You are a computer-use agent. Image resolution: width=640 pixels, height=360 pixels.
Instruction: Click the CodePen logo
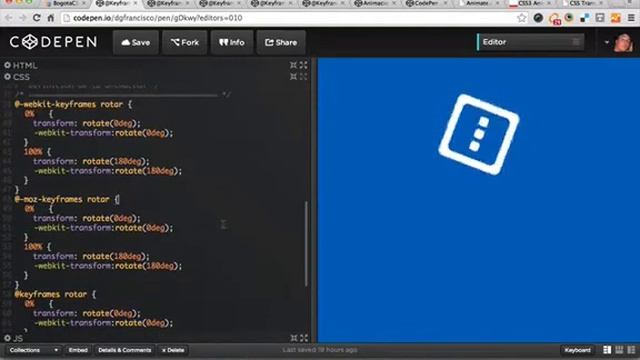[53, 42]
